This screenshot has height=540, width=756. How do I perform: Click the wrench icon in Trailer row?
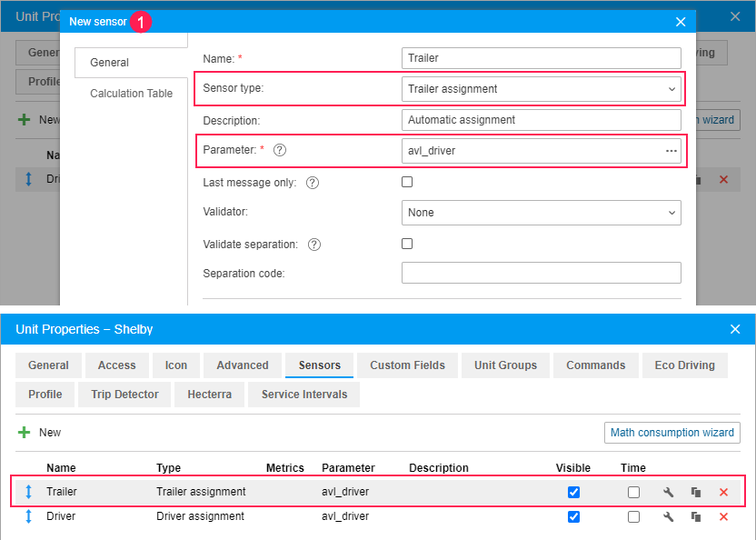click(669, 492)
